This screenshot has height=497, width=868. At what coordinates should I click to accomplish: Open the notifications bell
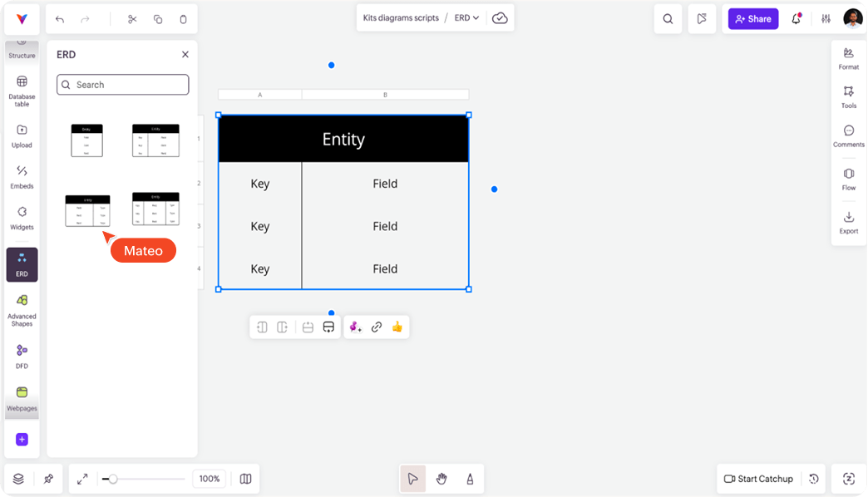click(x=796, y=19)
